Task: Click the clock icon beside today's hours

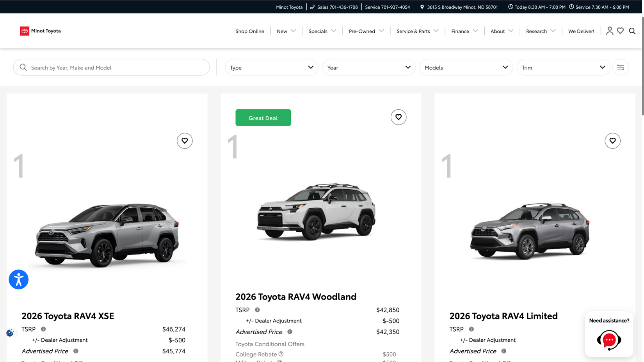Action: click(x=511, y=7)
